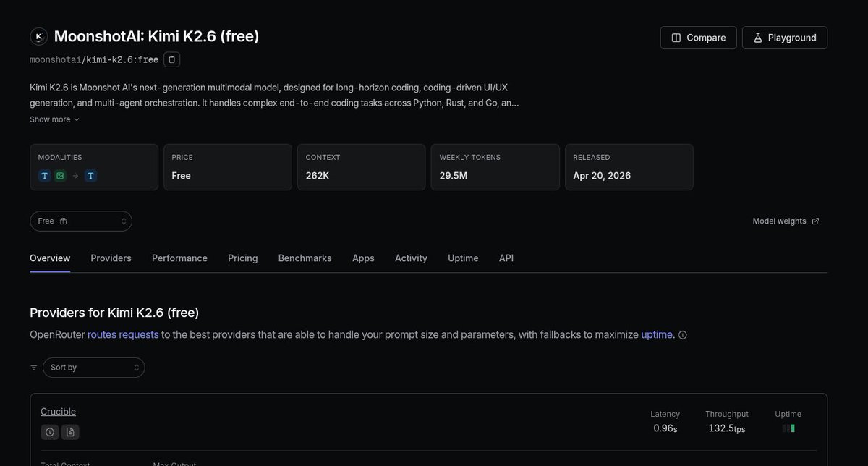Open the Uptime tab
Viewport: 868px width, 466px height.
coord(463,258)
